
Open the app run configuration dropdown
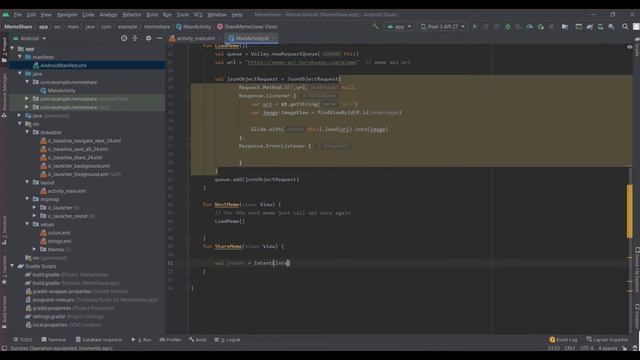(399, 27)
